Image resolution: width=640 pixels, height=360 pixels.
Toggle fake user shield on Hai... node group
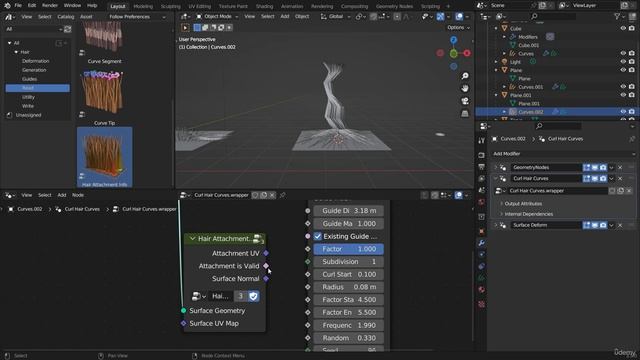click(253, 296)
